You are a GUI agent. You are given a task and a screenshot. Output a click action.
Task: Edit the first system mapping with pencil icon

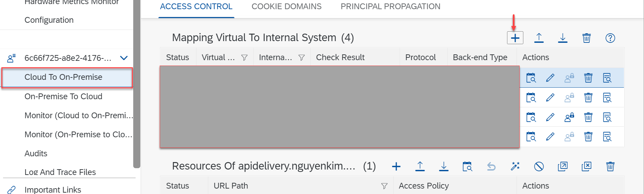coord(550,78)
